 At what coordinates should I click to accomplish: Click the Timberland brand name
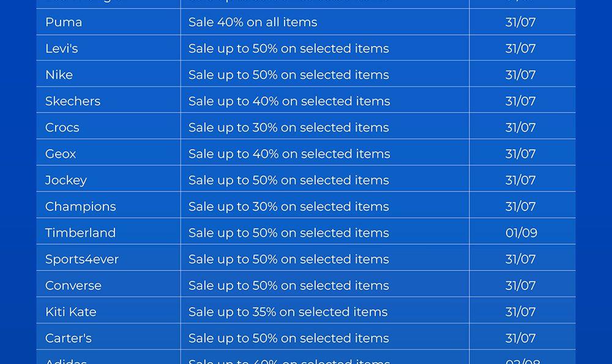point(80,233)
